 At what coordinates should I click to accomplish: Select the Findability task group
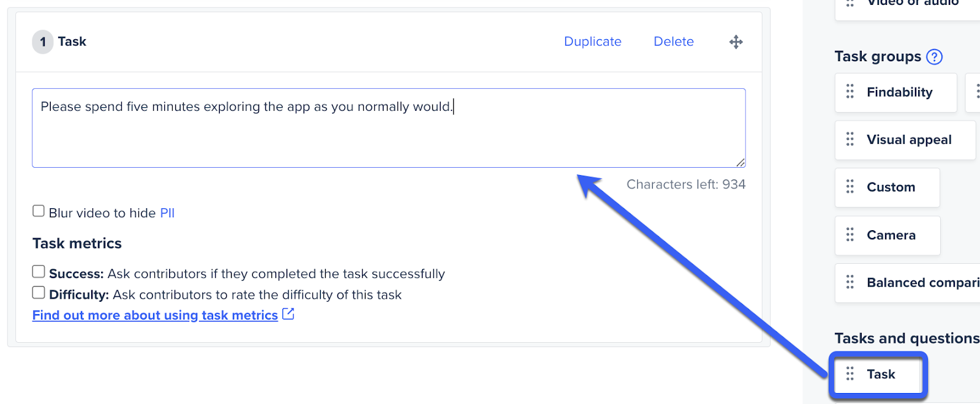[x=899, y=92]
